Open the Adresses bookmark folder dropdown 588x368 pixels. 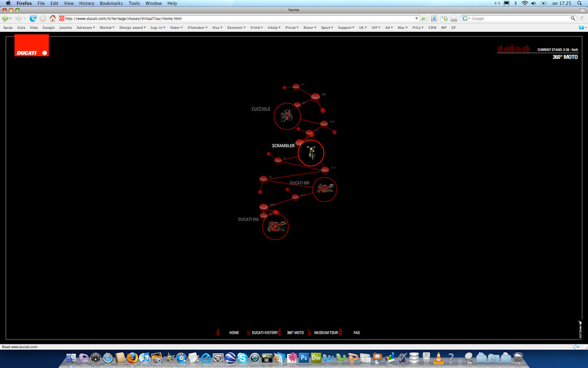pyautogui.click(x=86, y=27)
